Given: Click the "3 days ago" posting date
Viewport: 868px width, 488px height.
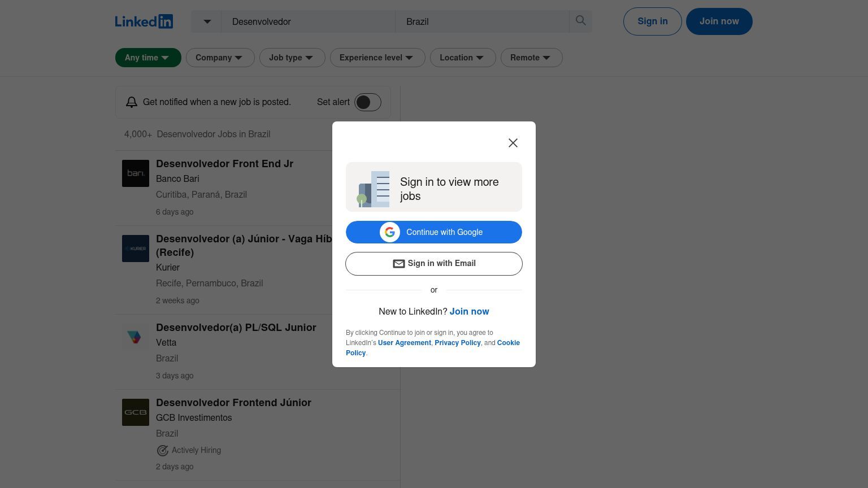Looking at the screenshot, I should 175,376.
